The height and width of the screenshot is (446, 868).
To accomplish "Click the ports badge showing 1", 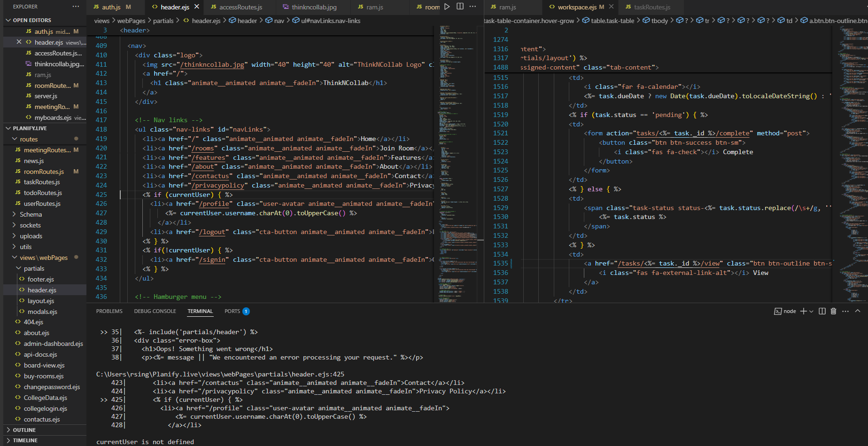I will pyautogui.click(x=246, y=311).
